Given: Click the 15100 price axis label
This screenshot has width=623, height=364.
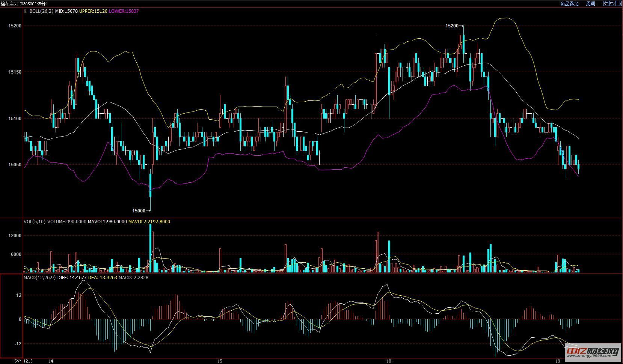Looking at the screenshot, I should pos(15,118).
